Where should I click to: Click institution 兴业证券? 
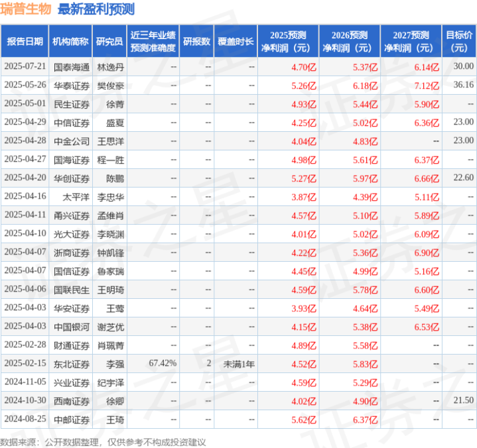(x=72, y=382)
